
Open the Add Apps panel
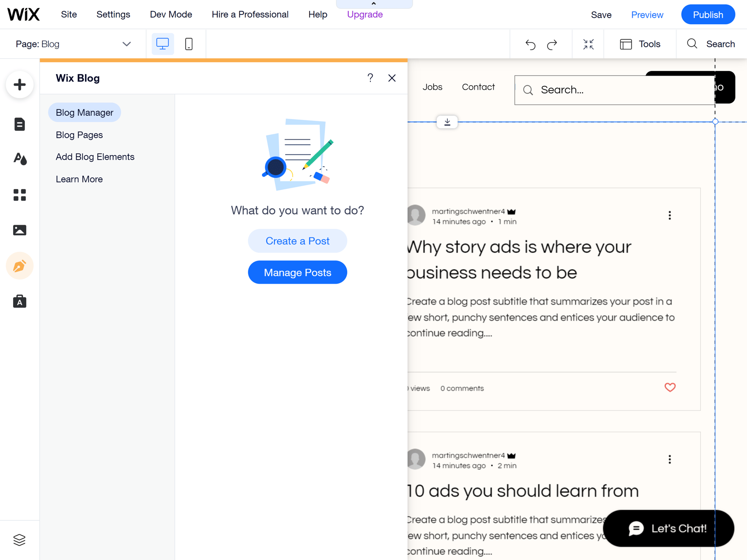point(20,195)
